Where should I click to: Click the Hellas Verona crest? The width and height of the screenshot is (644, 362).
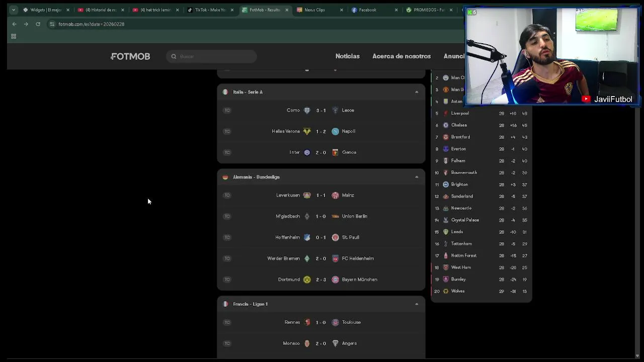click(307, 131)
